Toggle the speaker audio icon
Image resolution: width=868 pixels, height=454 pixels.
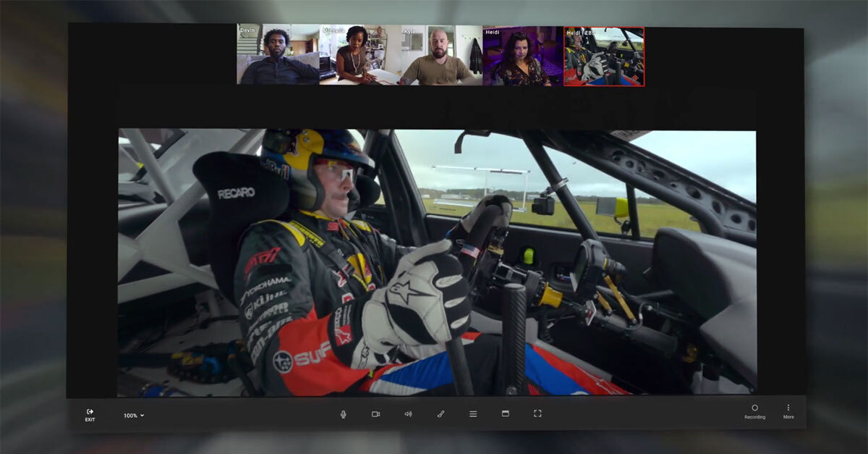pyautogui.click(x=408, y=413)
